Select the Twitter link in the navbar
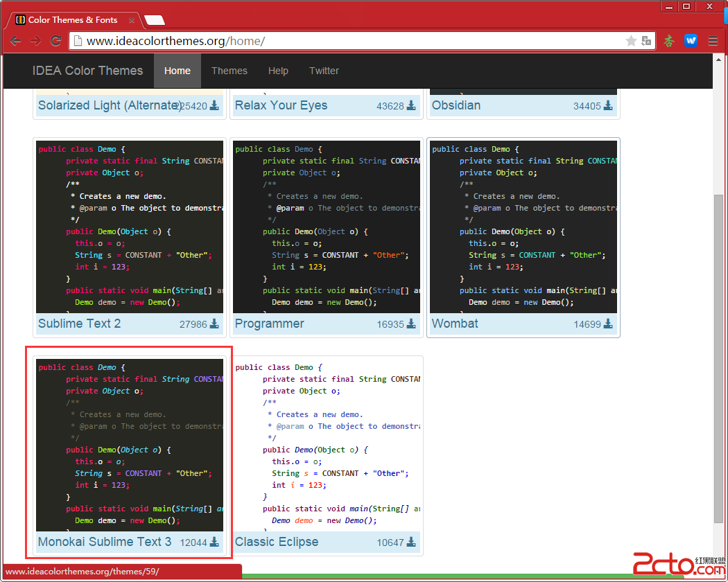This screenshot has height=582, width=728. click(324, 71)
